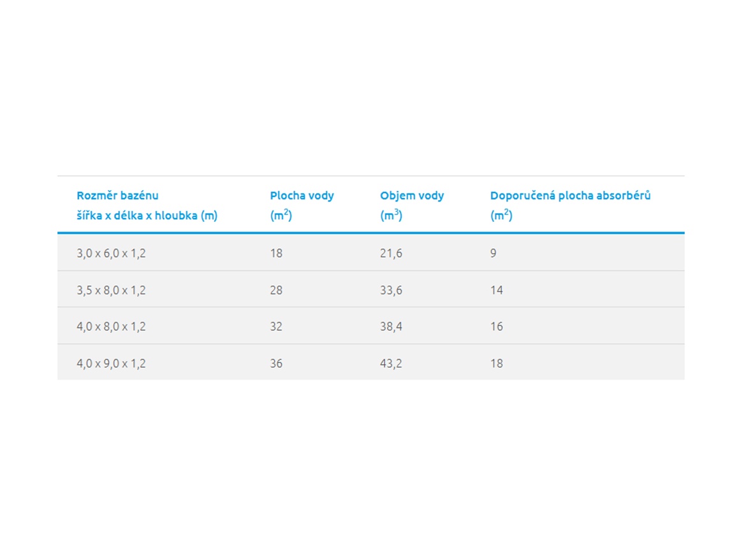Click absorber area value 18 in last row
The width and height of the screenshot is (746, 560).
pos(497,364)
